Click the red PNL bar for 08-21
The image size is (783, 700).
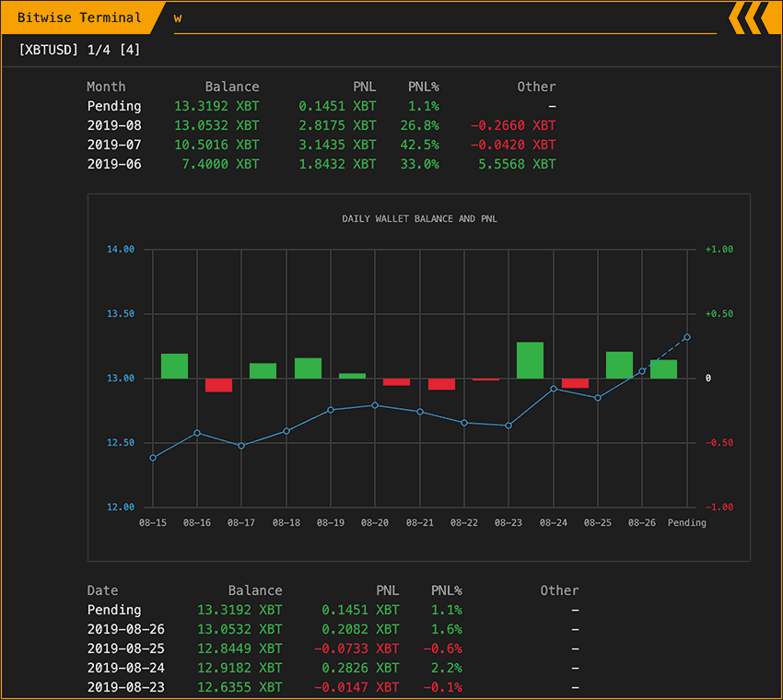point(442,384)
